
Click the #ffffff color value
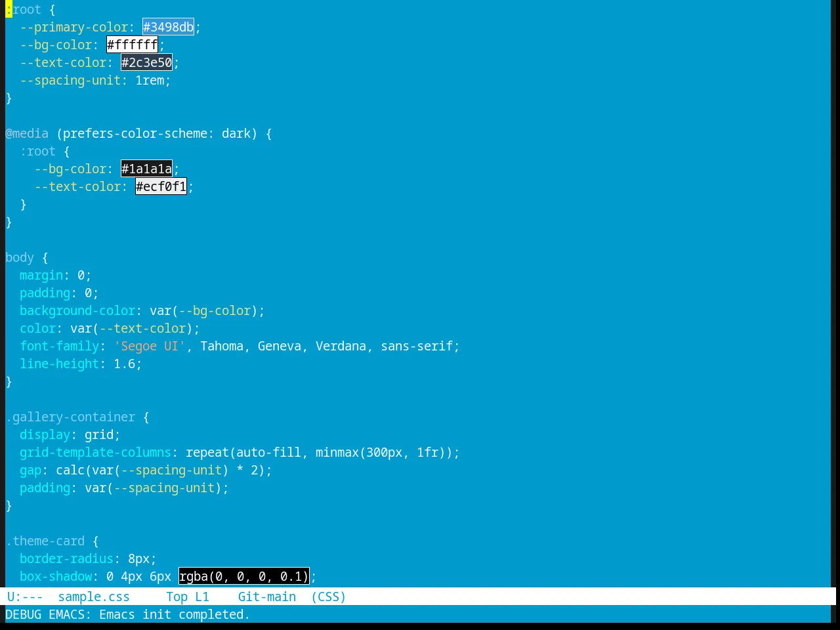(x=132, y=45)
